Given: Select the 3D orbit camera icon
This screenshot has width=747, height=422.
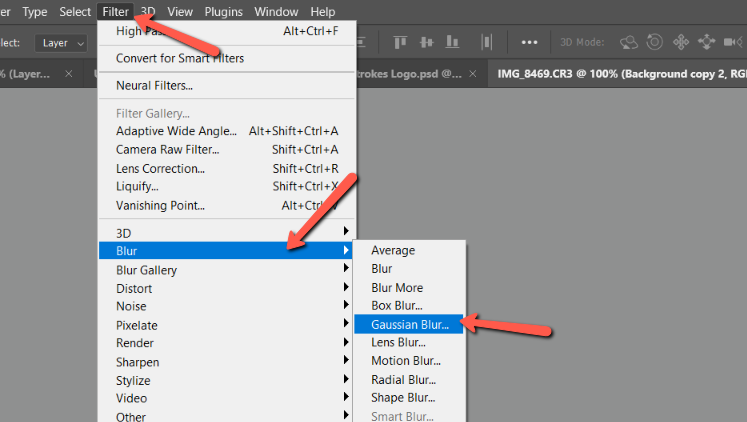Looking at the screenshot, I should [x=630, y=43].
